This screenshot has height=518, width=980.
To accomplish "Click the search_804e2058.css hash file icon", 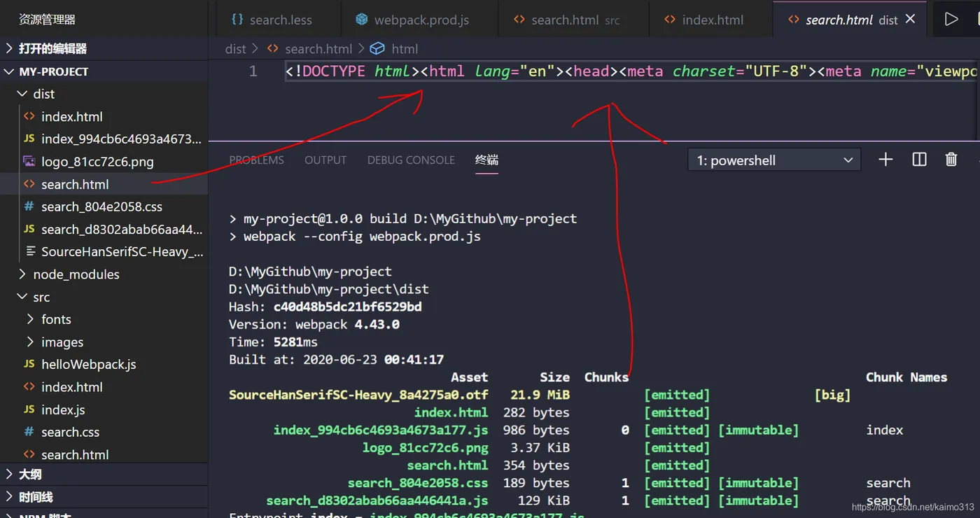I will 29,206.
